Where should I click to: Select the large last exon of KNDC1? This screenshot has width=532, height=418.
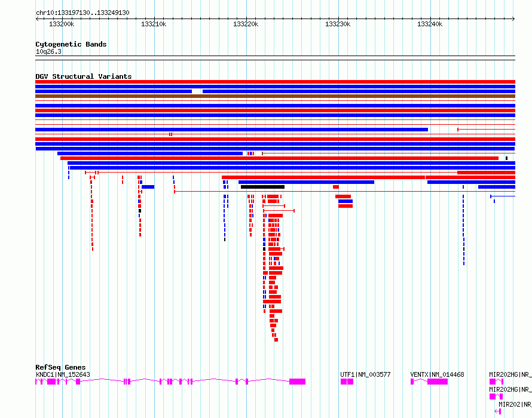[x=297, y=382]
